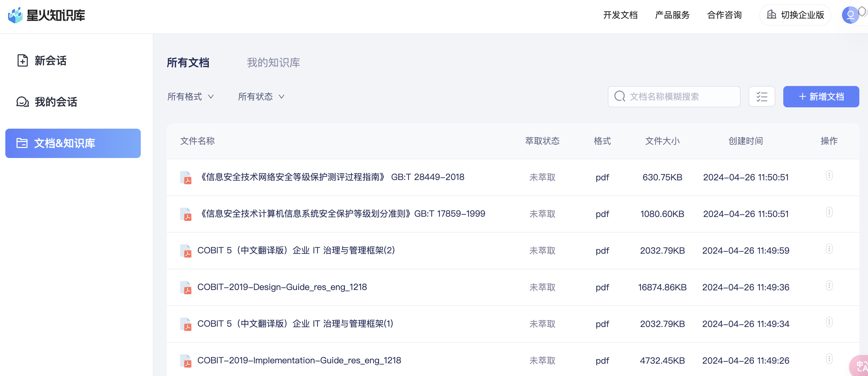This screenshot has height=376, width=868.
Task: Click the building icon beside 切换企业版
Action: click(771, 14)
